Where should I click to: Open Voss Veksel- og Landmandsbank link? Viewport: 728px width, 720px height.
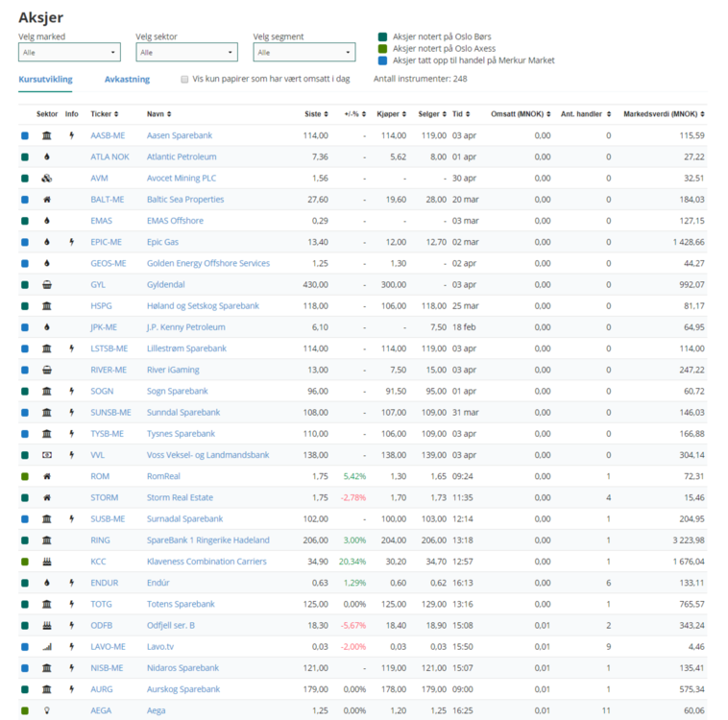pyautogui.click(x=208, y=455)
